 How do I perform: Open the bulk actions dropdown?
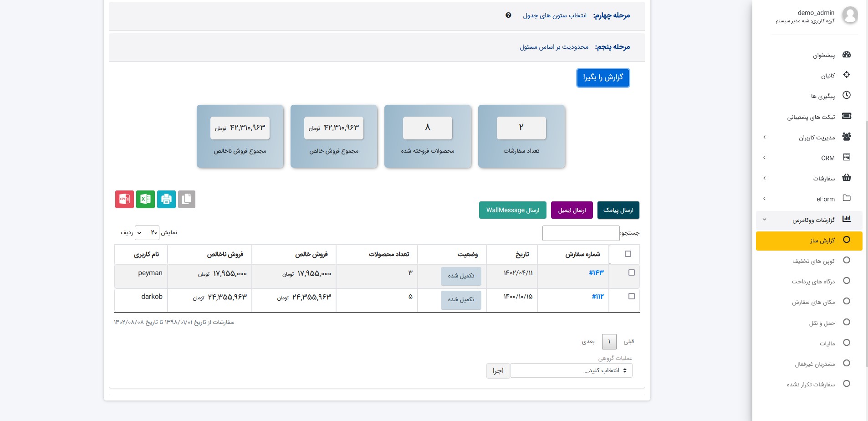pyautogui.click(x=571, y=370)
